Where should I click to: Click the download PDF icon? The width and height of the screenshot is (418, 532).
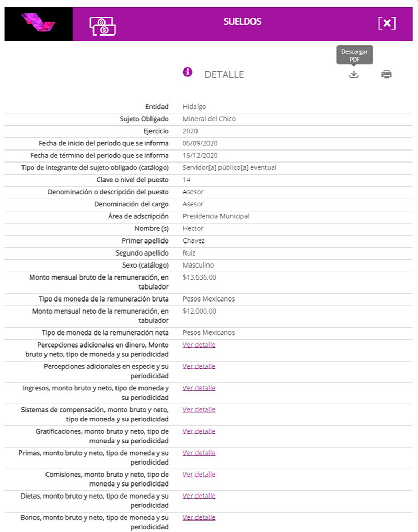click(x=354, y=74)
